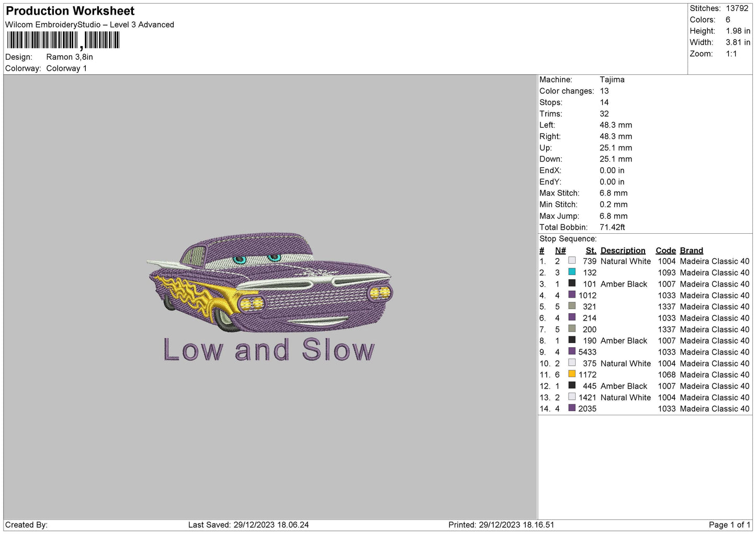Click the "N#" column header
Screen dimensions: 756x534
pyautogui.click(x=560, y=251)
